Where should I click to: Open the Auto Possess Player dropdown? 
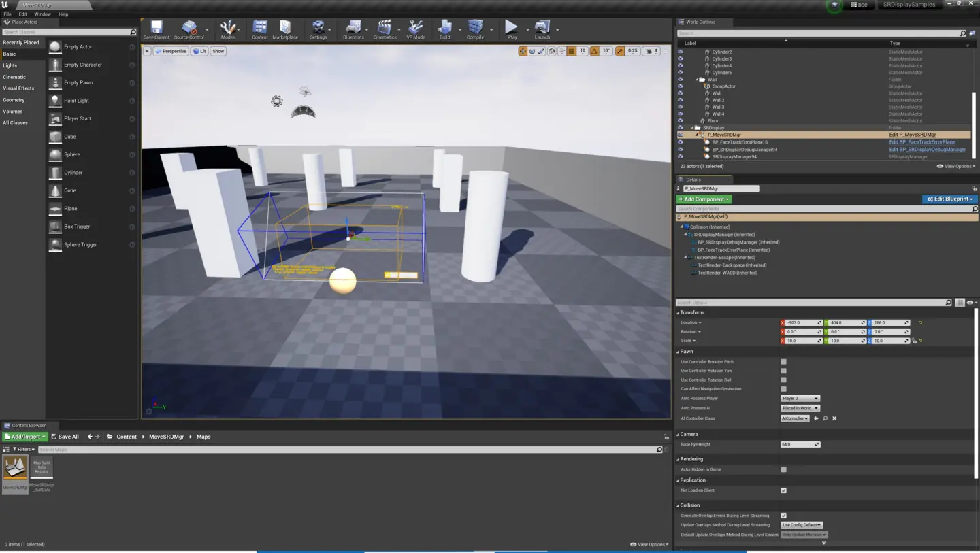pyautogui.click(x=800, y=399)
